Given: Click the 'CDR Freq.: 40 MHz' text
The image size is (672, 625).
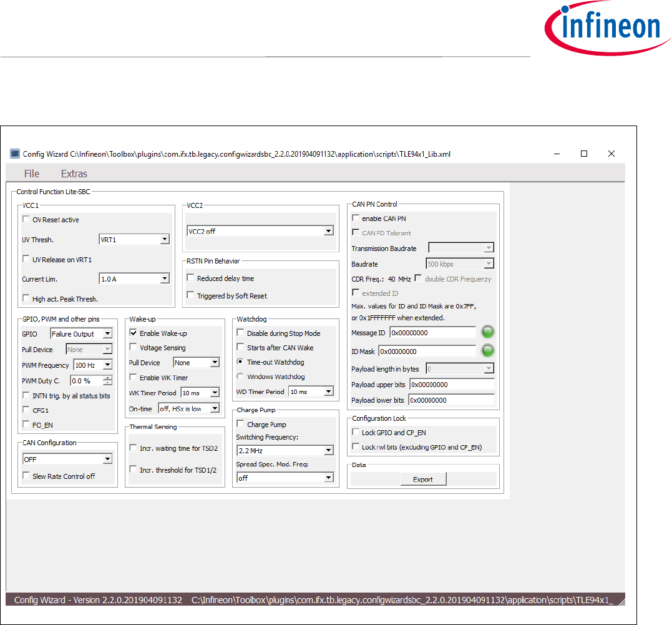Looking at the screenshot, I should [x=381, y=279].
